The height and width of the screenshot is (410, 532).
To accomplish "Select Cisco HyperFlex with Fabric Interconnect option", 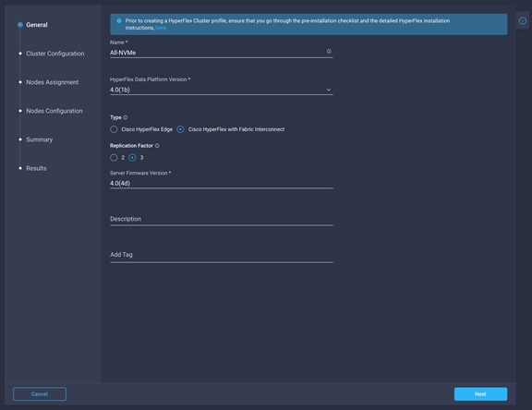I will pyautogui.click(x=180, y=129).
